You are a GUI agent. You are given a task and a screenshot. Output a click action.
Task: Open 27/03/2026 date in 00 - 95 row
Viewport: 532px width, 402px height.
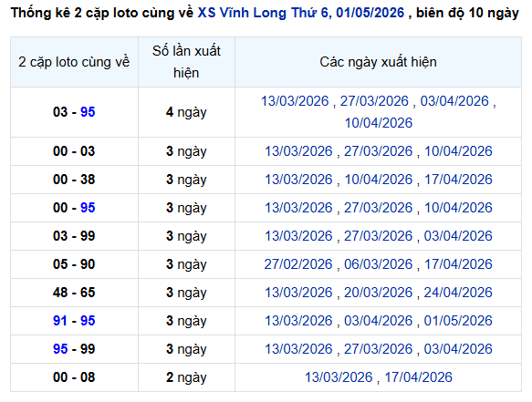[x=379, y=208]
